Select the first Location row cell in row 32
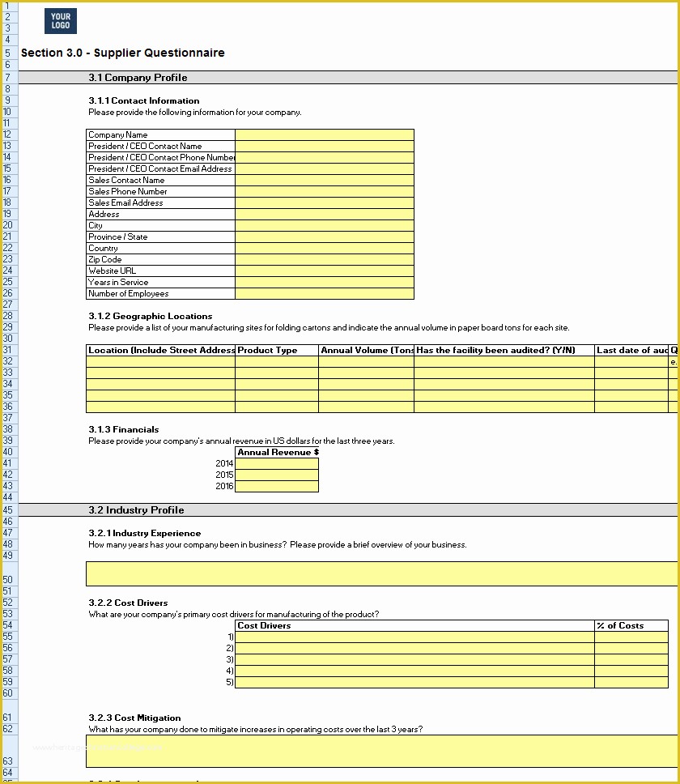This screenshot has width=680, height=784. (160, 361)
